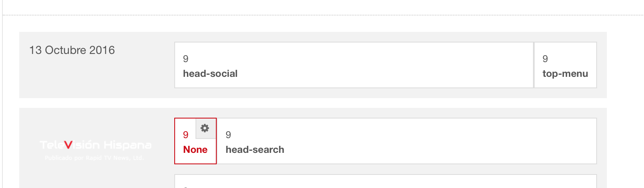This screenshot has width=644, height=188.
Task: Click the red "None" label
Action: coord(195,150)
